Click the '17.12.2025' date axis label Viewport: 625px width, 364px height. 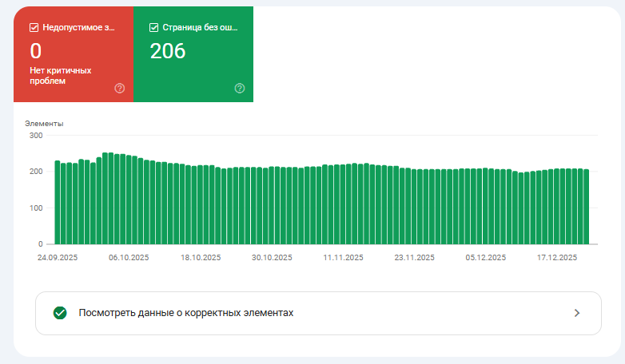click(557, 258)
